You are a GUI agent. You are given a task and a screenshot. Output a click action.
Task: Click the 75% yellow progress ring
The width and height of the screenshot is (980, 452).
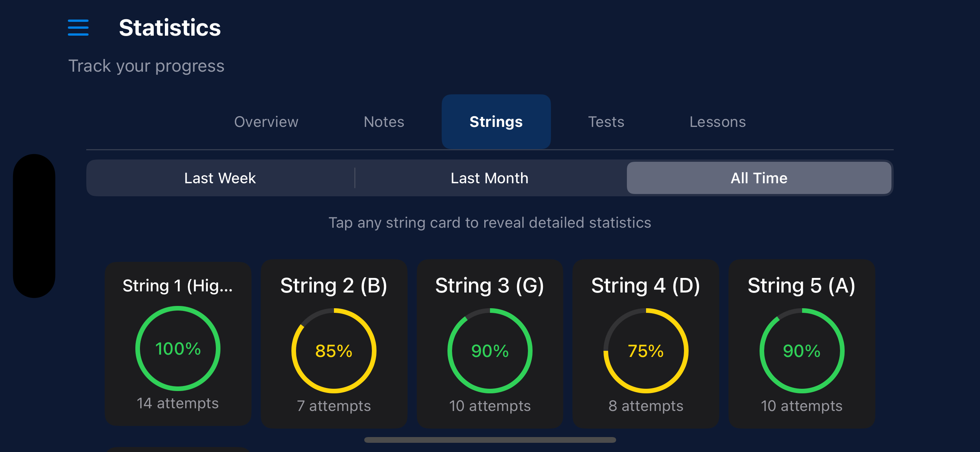coord(646,351)
